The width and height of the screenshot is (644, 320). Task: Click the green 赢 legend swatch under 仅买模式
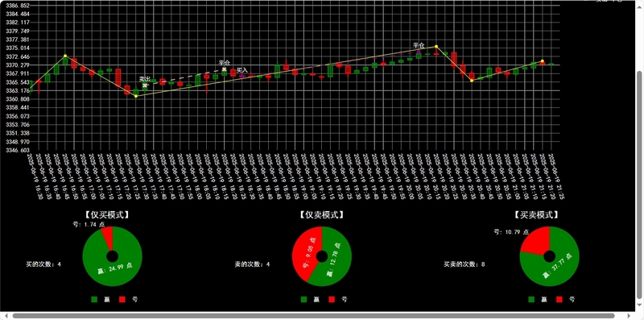coord(94,299)
